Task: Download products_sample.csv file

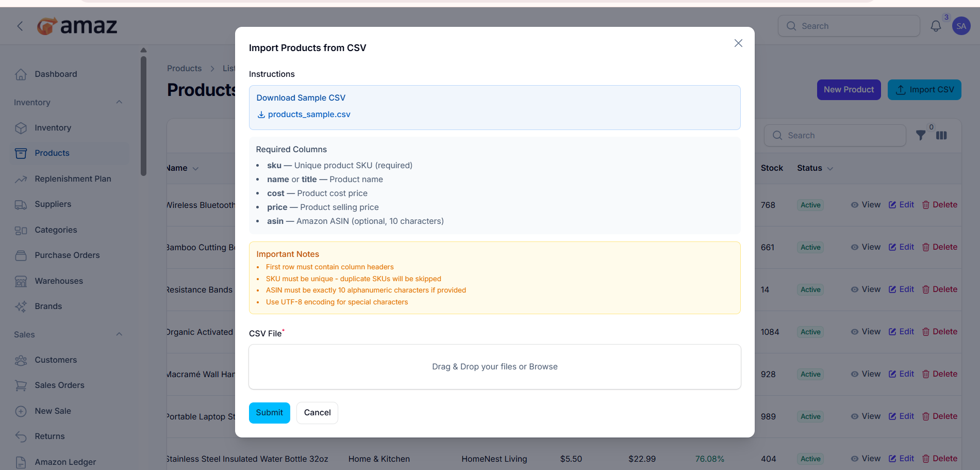Action: pyautogui.click(x=308, y=115)
